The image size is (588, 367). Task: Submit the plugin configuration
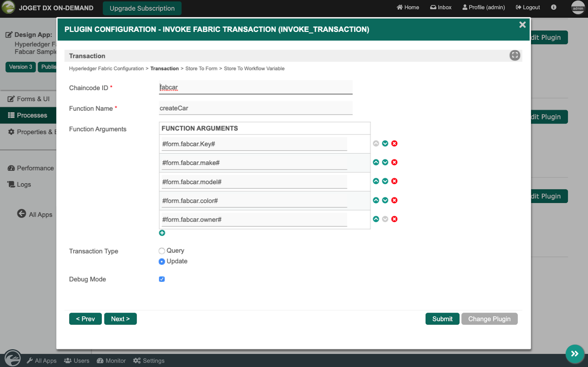[x=442, y=319]
